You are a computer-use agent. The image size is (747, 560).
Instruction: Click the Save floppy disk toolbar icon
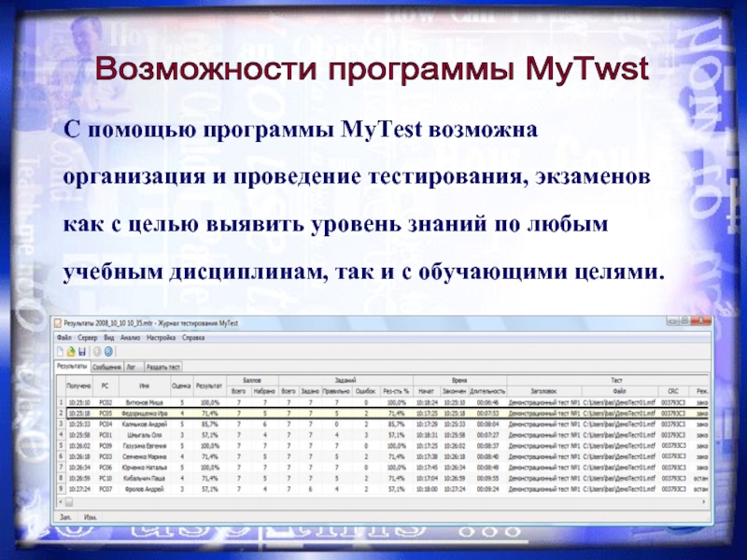click(x=82, y=352)
